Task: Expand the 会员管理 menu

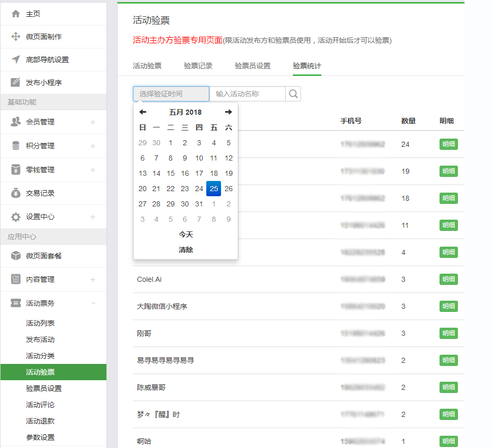Action: click(93, 122)
